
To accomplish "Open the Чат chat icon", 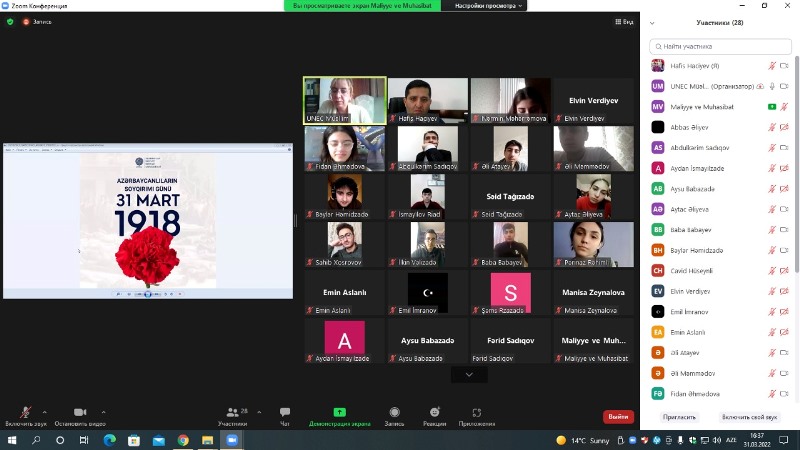I will point(285,413).
